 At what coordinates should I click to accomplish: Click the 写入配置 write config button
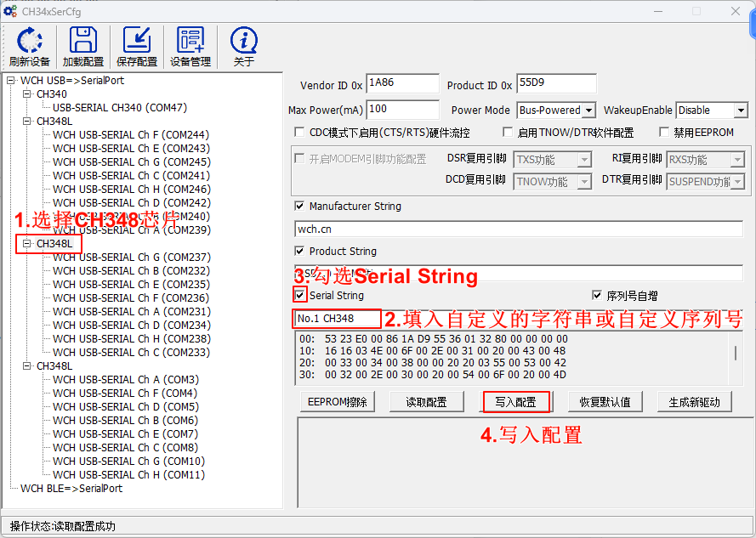[516, 402]
